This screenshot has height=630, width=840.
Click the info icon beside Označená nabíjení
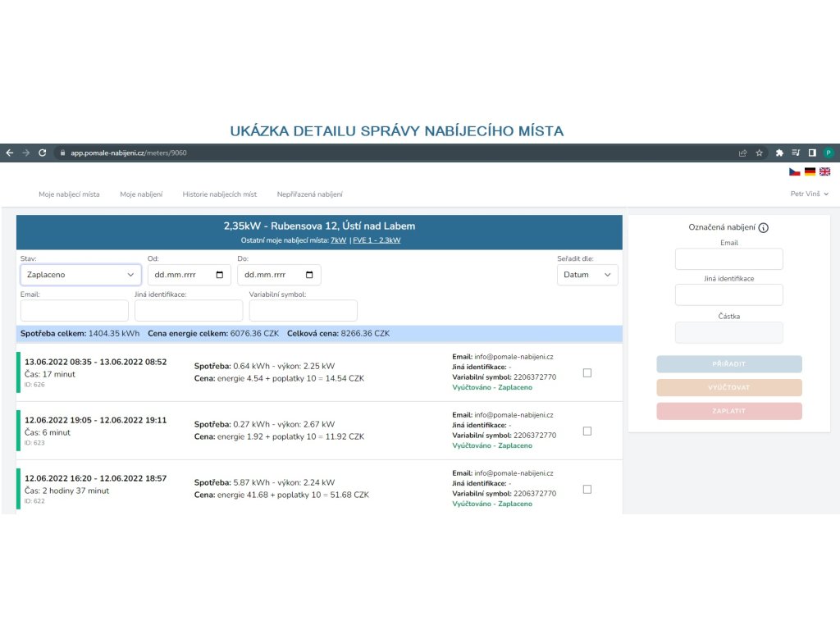[764, 228]
